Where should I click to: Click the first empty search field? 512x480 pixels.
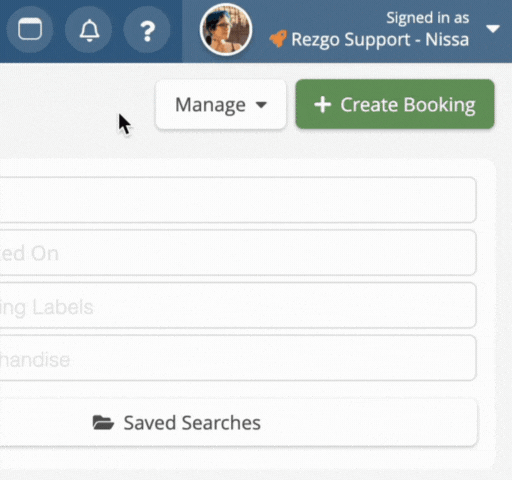point(238,200)
